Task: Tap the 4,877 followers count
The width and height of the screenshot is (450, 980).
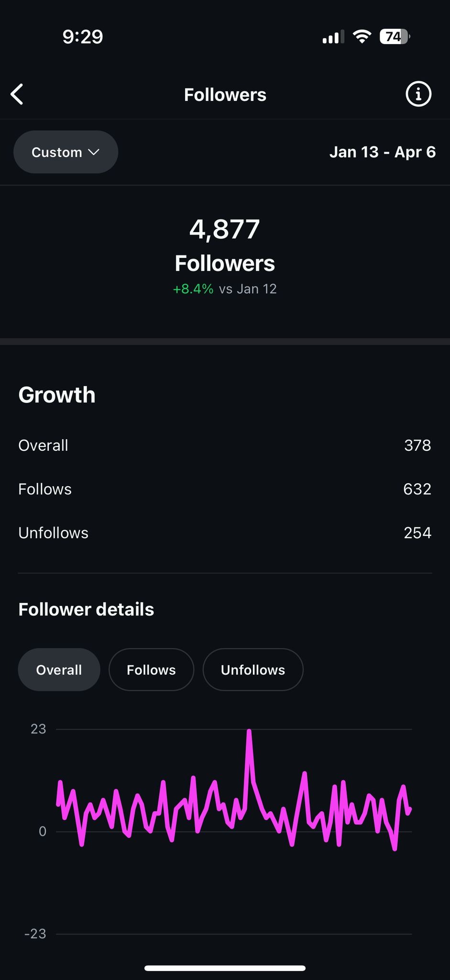Action: point(224,229)
